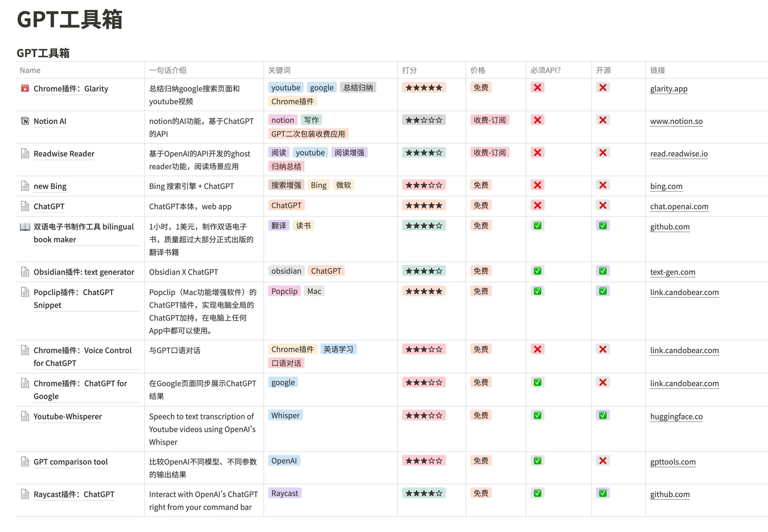Click the page icon next to Raycast插件：ChatGPT
768x532 pixels.
[25, 494]
